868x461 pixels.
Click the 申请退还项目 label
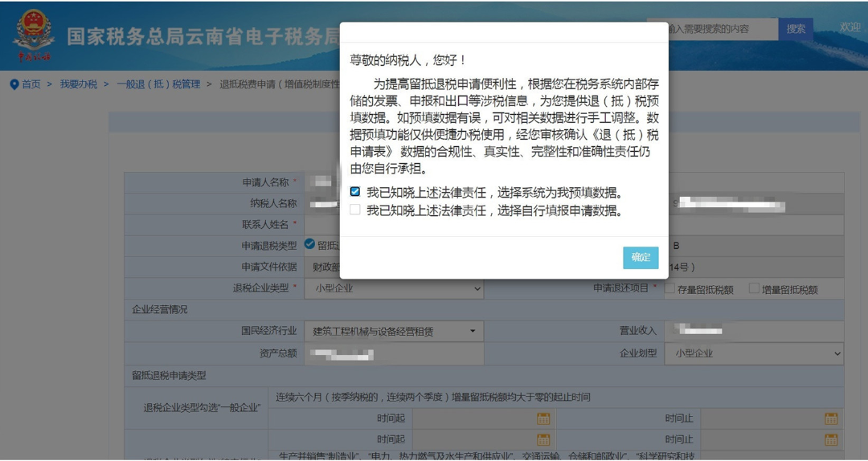click(620, 288)
